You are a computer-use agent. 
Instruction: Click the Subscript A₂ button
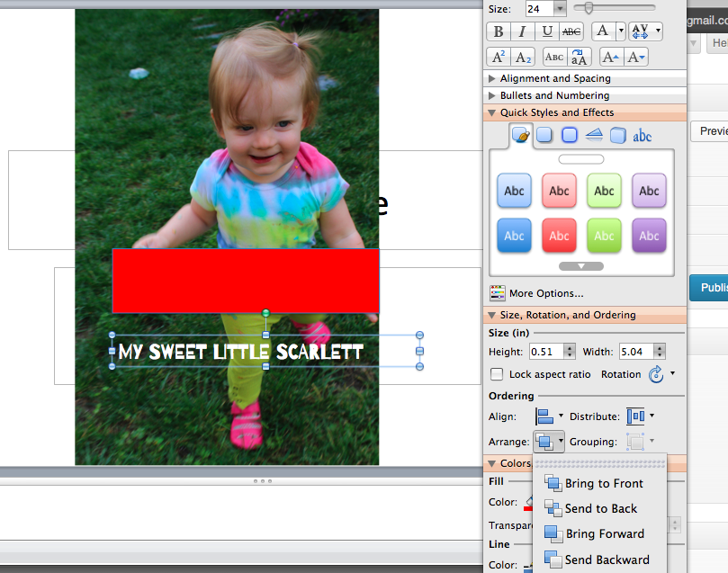point(523,57)
